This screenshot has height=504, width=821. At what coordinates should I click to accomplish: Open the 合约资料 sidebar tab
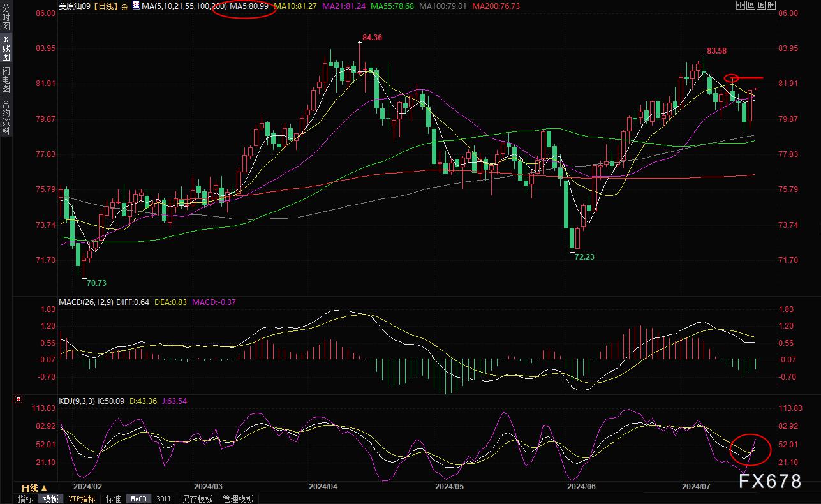point(6,117)
